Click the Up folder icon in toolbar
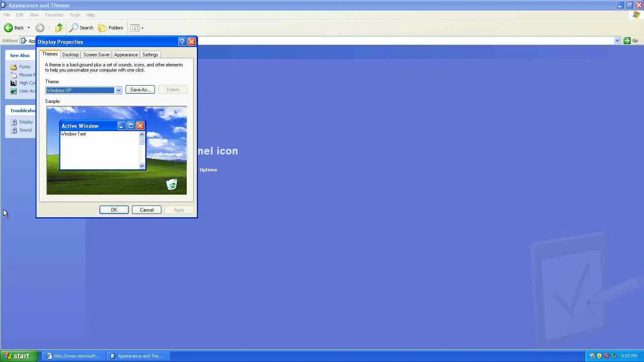 59,28
